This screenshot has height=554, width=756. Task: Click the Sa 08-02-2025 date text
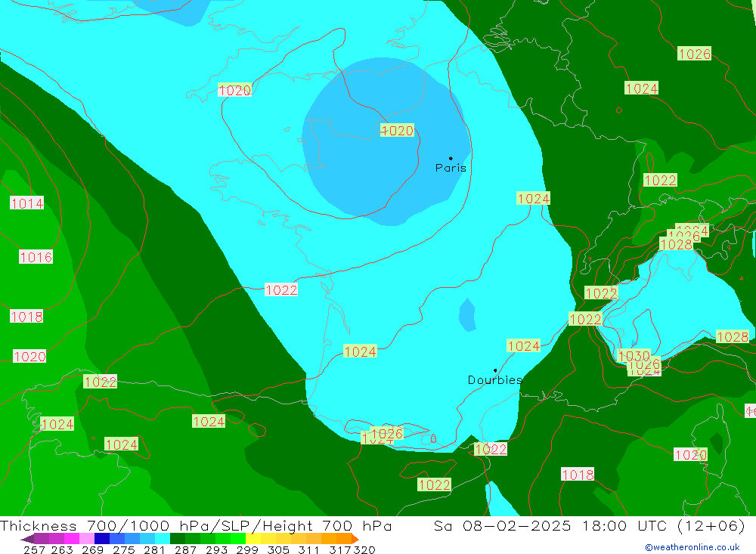502,525
